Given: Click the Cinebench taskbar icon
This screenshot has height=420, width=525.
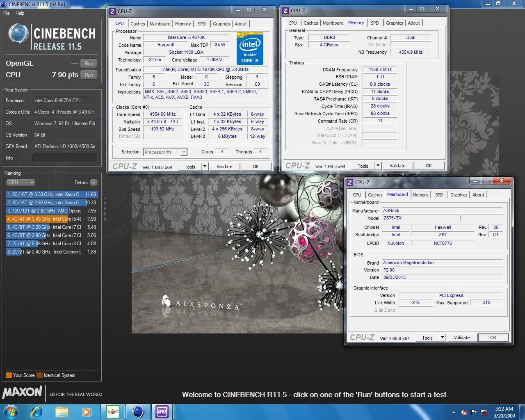Looking at the screenshot, I should [x=138, y=412].
